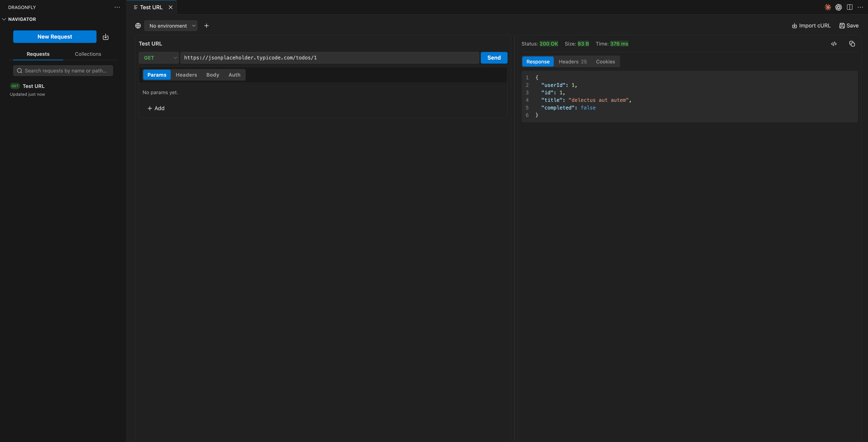Click the 83 B size value
Image resolution: width=868 pixels, height=442 pixels.
tap(583, 44)
